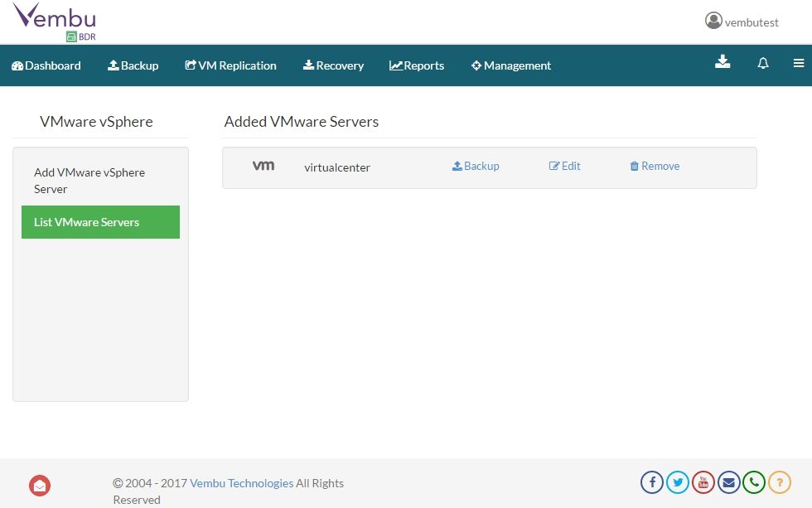Click the email envelope footer icon
The width and height of the screenshot is (812, 508).
[x=728, y=482]
